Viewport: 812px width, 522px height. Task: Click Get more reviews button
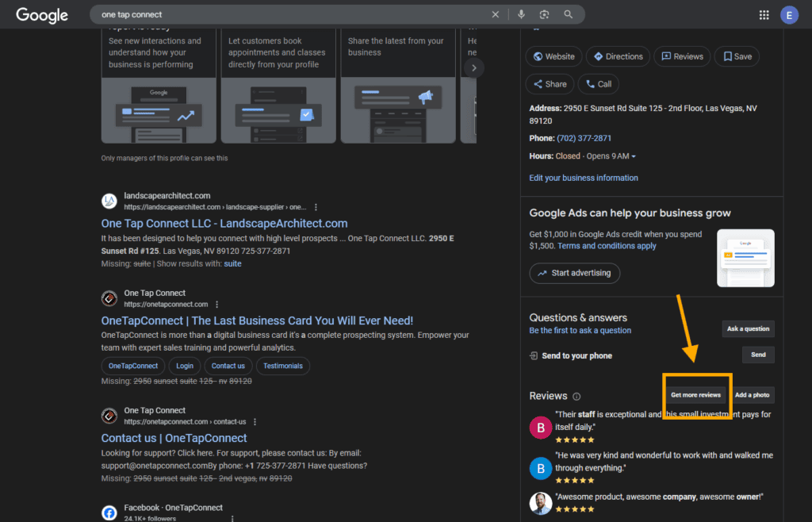point(695,395)
